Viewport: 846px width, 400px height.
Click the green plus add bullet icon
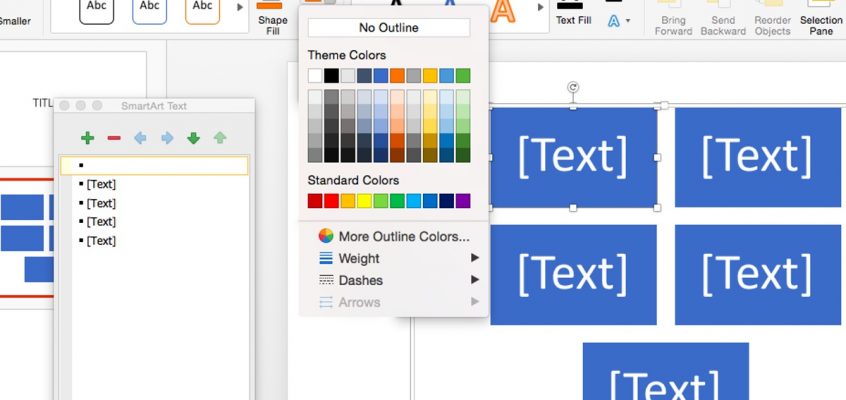[x=87, y=138]
